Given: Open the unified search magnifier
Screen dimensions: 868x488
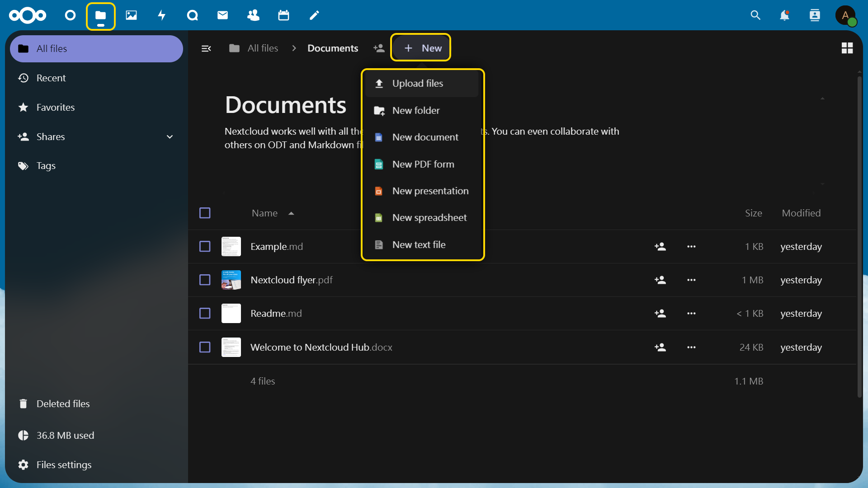Looking at the screenshot, I should coord(755,15).
